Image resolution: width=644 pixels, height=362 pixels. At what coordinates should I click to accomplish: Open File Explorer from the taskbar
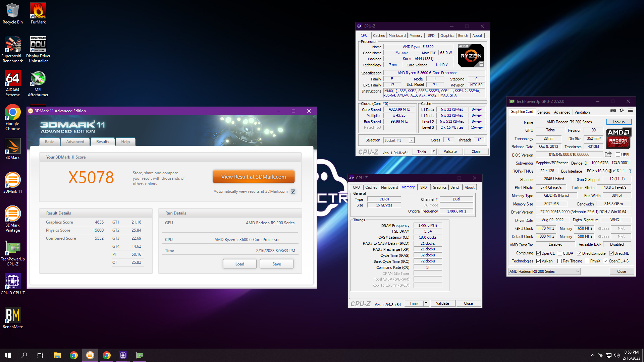tap(57, 355)
